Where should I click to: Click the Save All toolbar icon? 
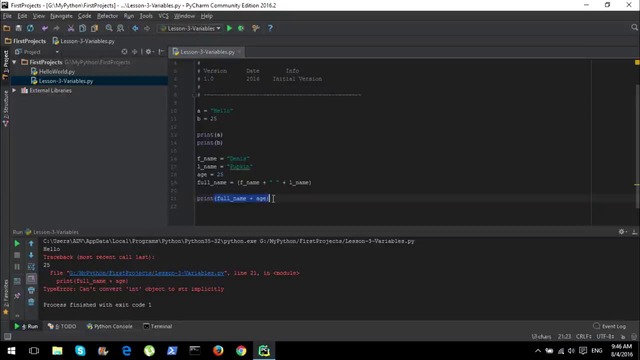point(18,28)
